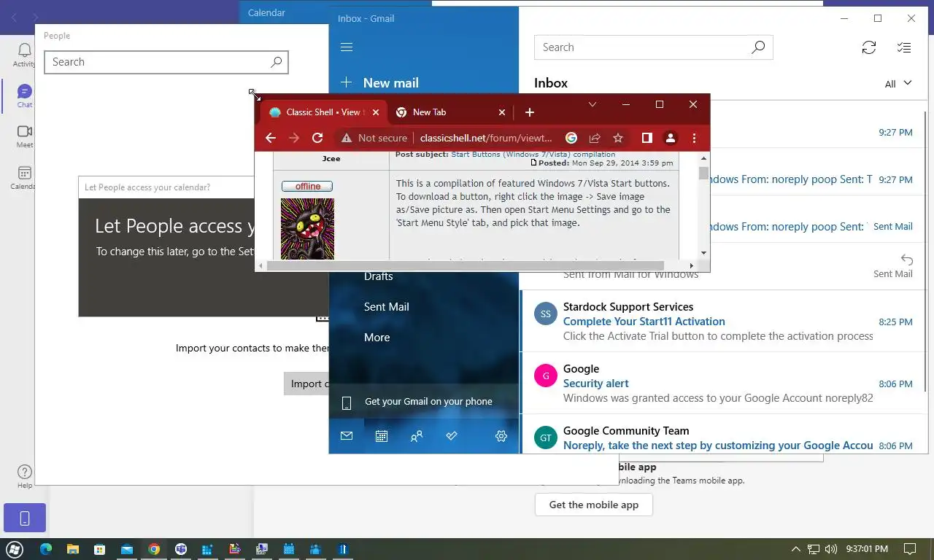Click the People window Search box
The width and height of the screenshot is (934, 560).
[166, 62]
